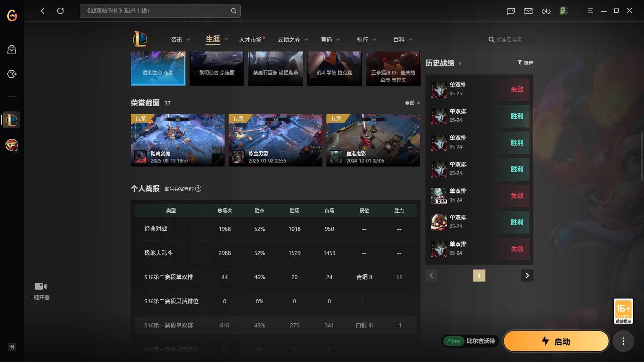
Task: Expand the 资讯 dropdown menu
Action: pyautogui.click(x=188, y=39)
